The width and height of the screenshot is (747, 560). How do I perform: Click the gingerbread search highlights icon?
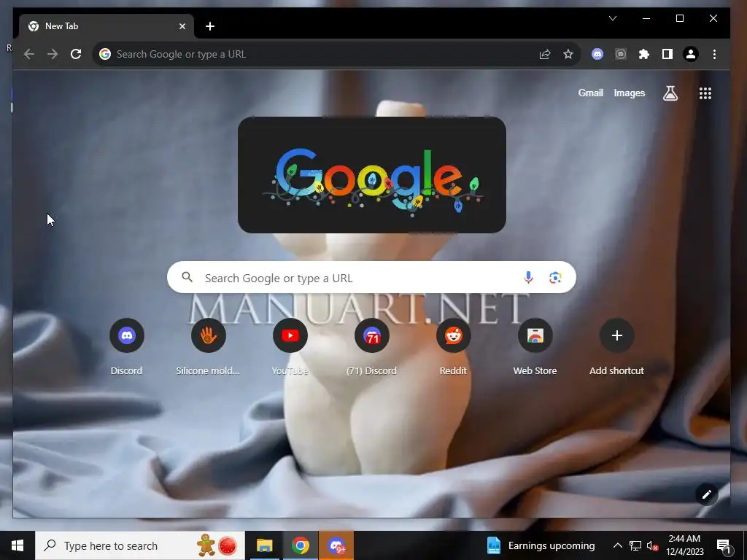coord(206,545)
